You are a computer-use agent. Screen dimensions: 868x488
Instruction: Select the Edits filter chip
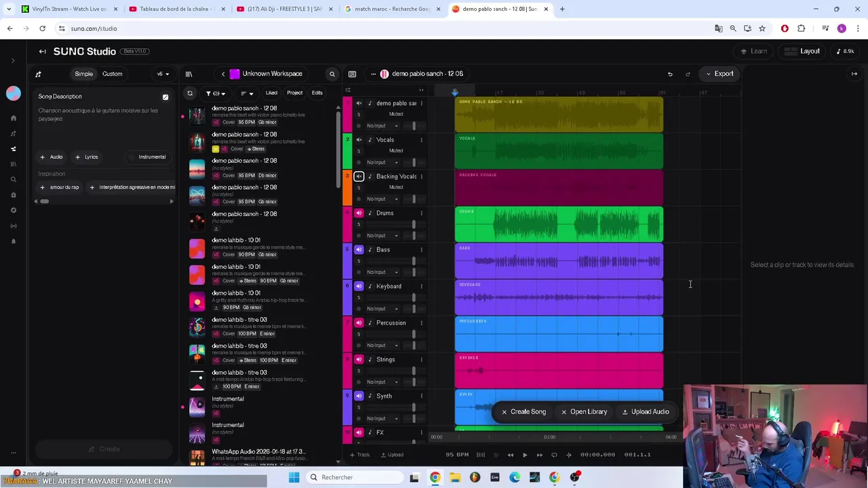point(317,93)
